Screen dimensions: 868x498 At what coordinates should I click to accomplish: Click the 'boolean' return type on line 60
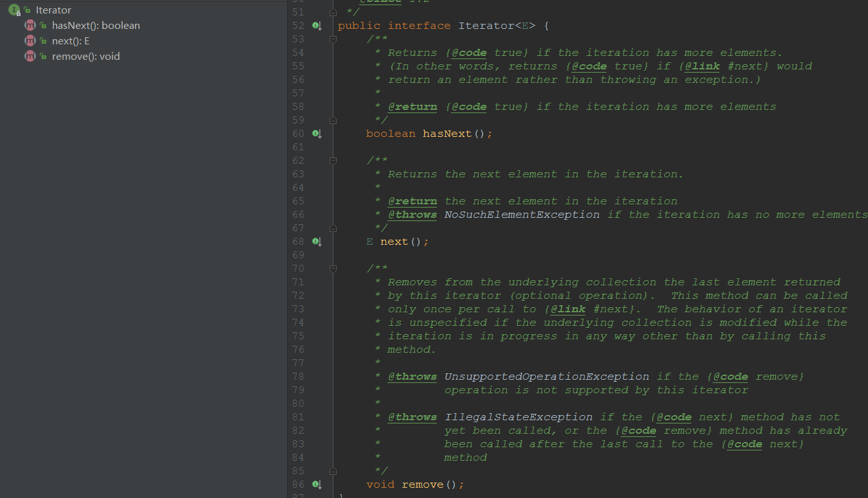[x=391, y=134]
